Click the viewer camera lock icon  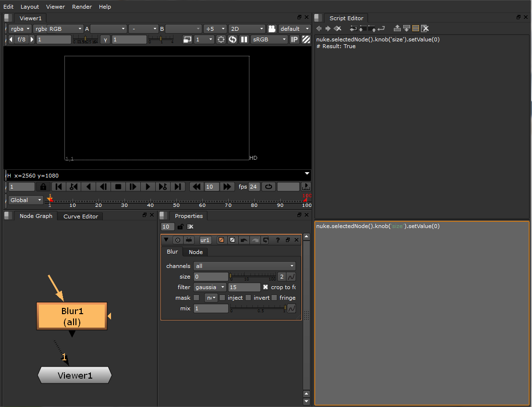tap(272, 29)
